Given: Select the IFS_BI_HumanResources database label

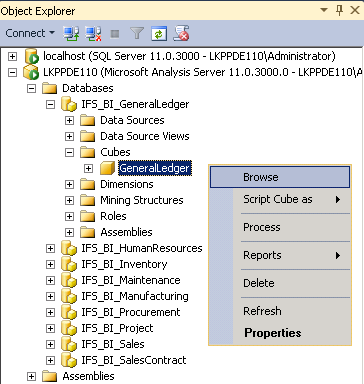Looking at the screenshot, I should (142, 248).
